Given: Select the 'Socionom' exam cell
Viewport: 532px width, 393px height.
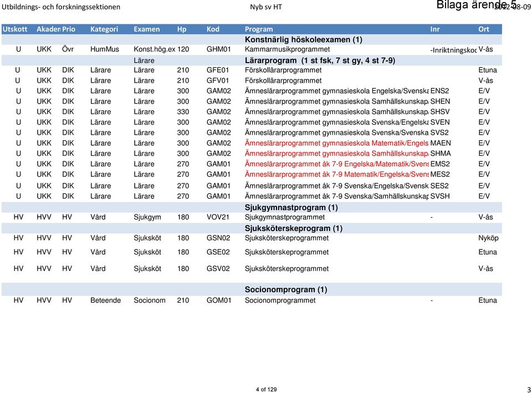Looking at the screenshot, I should 150,300.
